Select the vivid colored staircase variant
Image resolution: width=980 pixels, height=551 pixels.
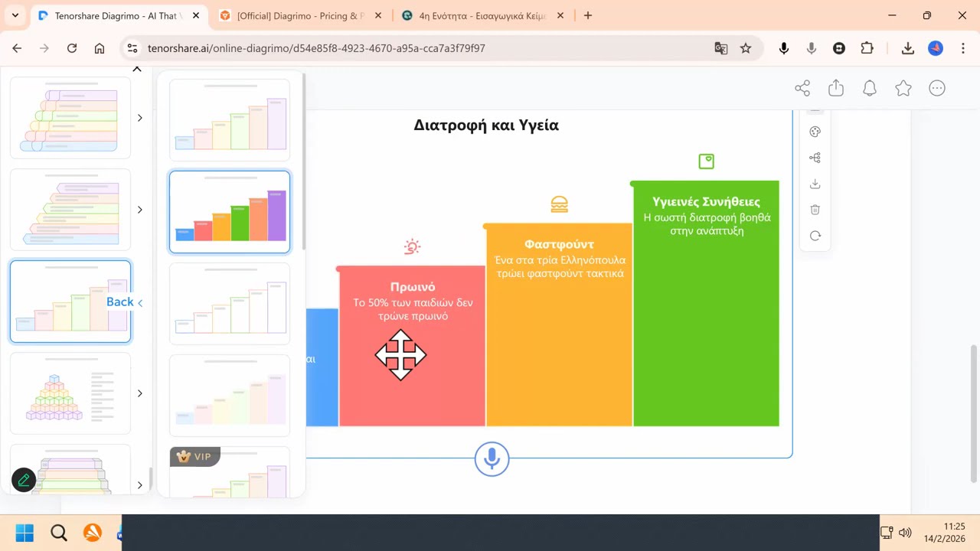(230, 212)
